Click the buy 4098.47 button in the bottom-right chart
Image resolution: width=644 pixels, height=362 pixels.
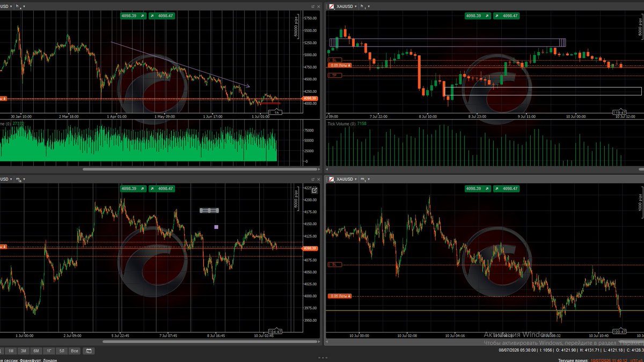point(507,189)
